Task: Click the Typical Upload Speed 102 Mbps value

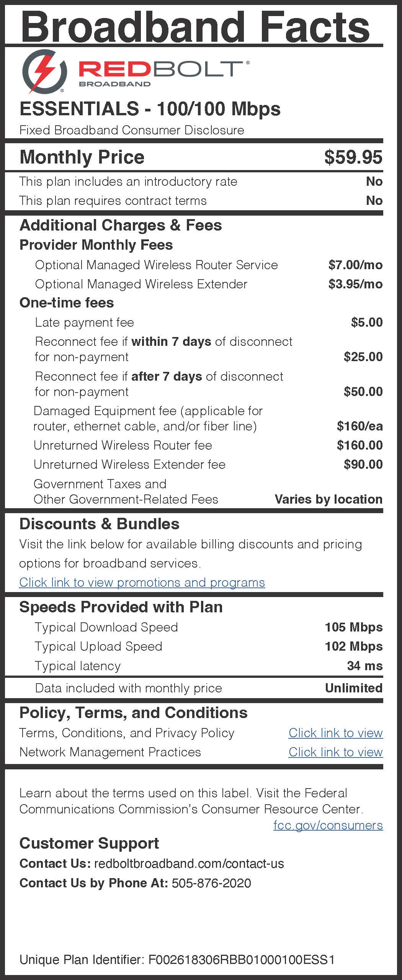Action: click(x=353, y=646)
